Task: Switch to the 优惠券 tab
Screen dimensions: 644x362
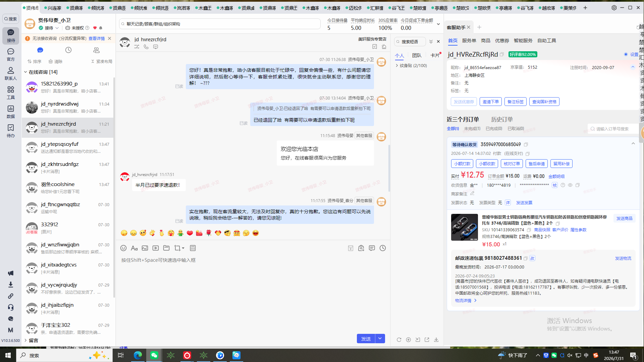Action: [x=502, y=41]
